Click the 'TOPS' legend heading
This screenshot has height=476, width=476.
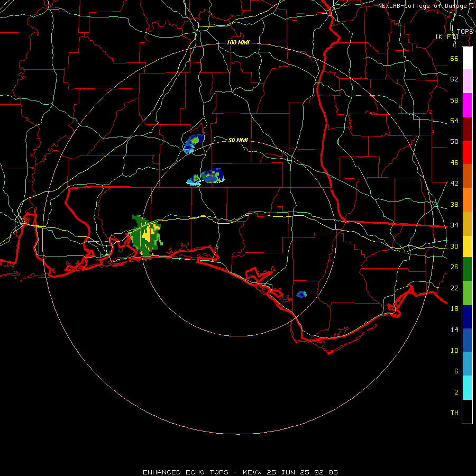tap(465, 32)
